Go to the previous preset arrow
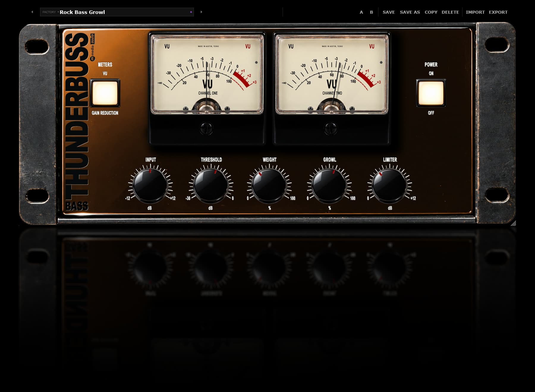The height and width of the screenshot is (392, 535). click(x=32, y=12)
